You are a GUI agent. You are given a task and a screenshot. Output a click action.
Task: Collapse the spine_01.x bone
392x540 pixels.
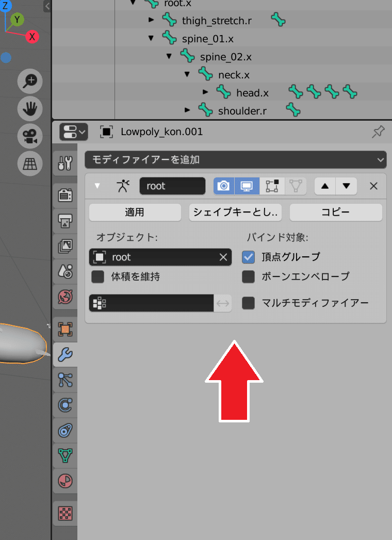coord(151,38)
